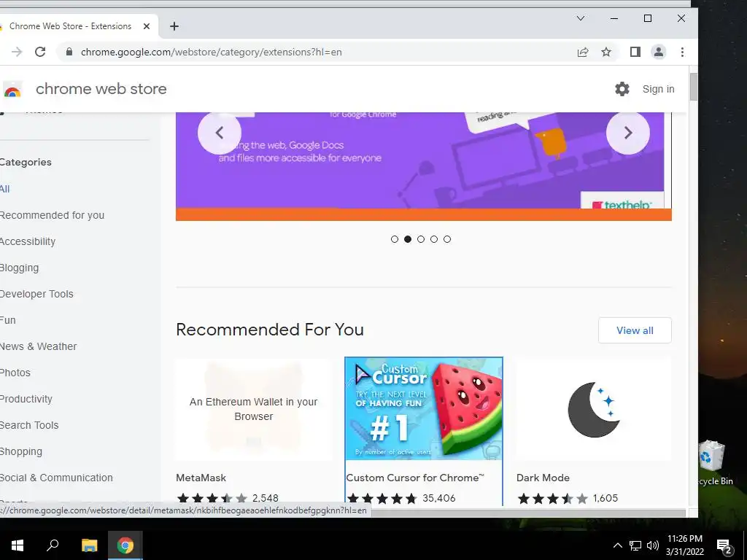View site information lock icon
Viewport: 747px width, 560px height.
pos(69,52)
